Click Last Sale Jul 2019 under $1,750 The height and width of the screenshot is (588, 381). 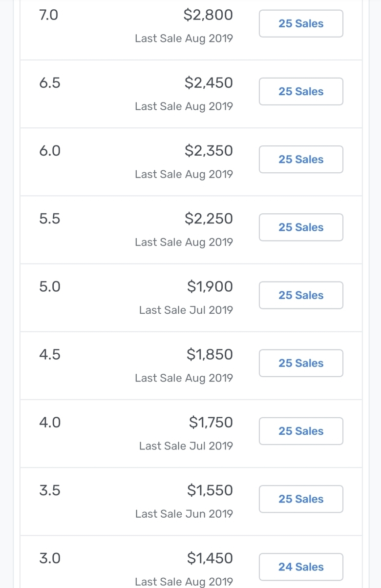186,446
